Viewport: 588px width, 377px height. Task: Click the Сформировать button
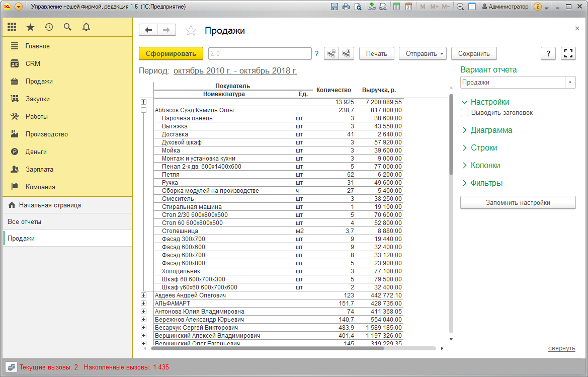(171, 54)
